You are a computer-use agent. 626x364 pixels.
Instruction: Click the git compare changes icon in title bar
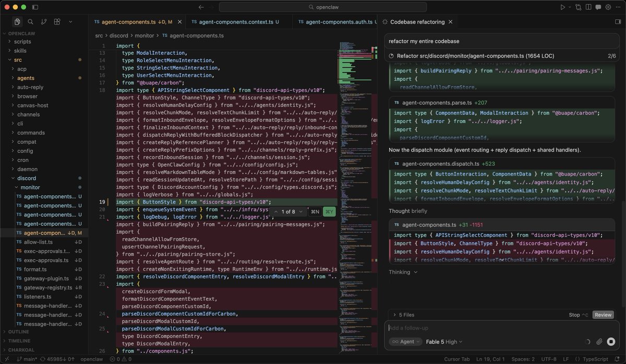tap(578, 7)
